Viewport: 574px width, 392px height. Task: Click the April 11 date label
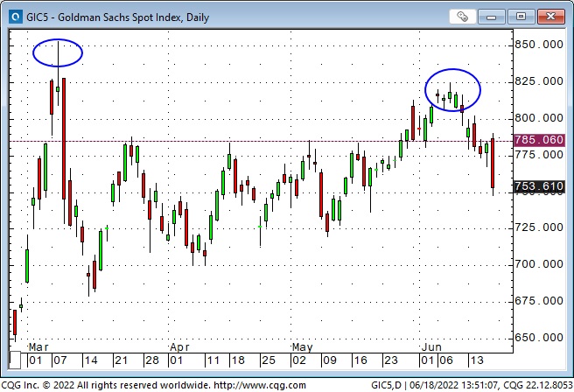pyautogui.click(x=213, y=360)
